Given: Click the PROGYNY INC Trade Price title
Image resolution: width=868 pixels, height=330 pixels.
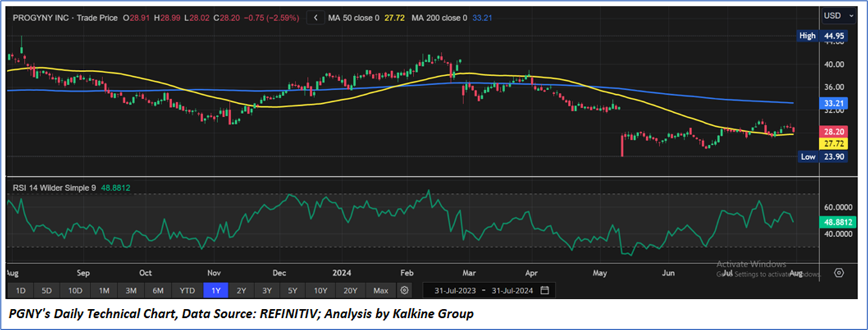Looking at the screenshot, I should point(65,18).
